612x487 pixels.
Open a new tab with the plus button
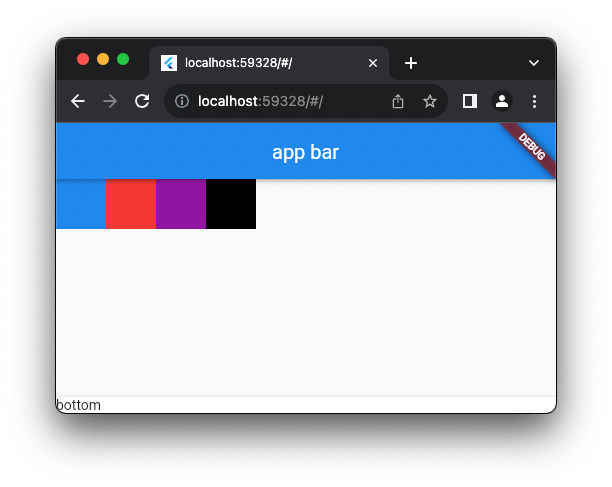click(411, 63)
